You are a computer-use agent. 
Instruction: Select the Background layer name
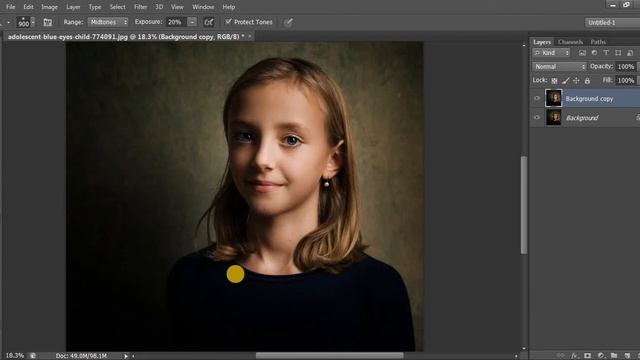(x=582, y=118)
